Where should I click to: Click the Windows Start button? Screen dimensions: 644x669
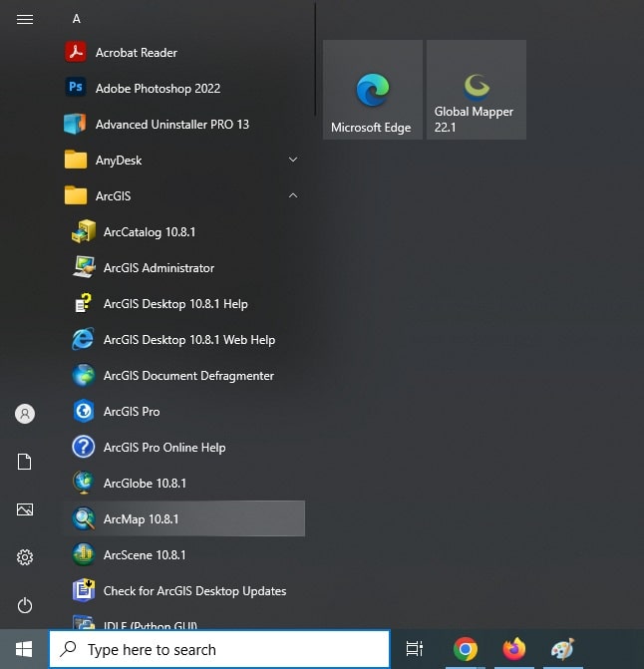point(24,649)
